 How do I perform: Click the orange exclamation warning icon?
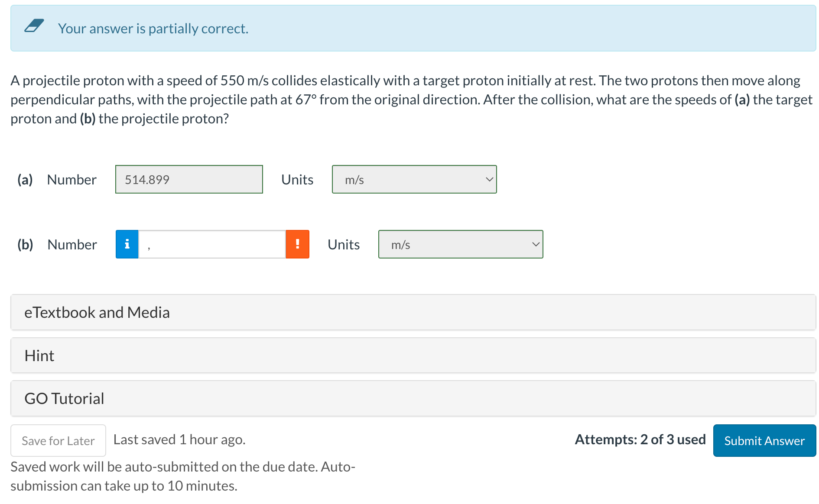297,244
